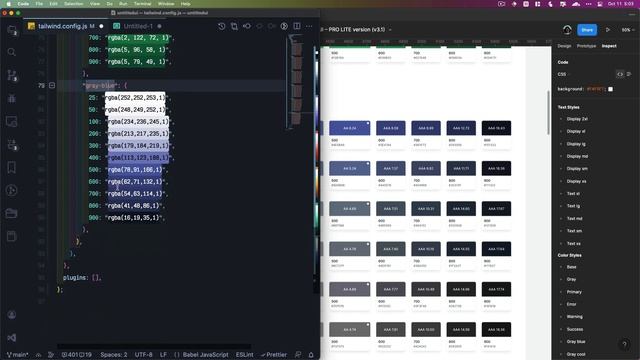Click the git main branch indicator in status bar
The image size is (640, 360).
(18, 355)
